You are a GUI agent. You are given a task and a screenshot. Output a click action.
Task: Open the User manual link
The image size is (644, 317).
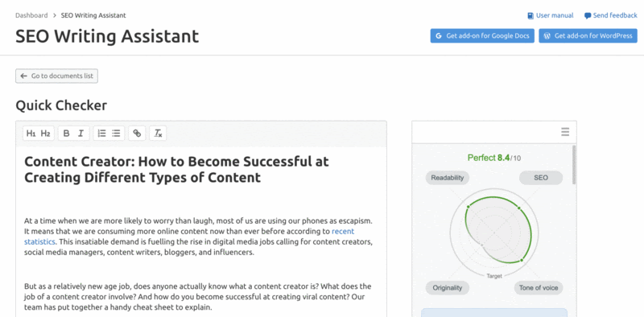coord(555,15)
